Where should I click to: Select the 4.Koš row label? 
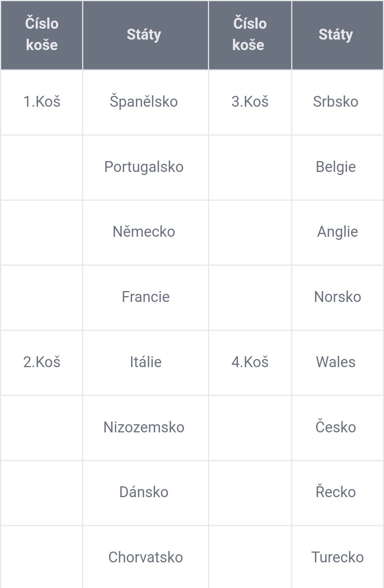coord(250,362)
